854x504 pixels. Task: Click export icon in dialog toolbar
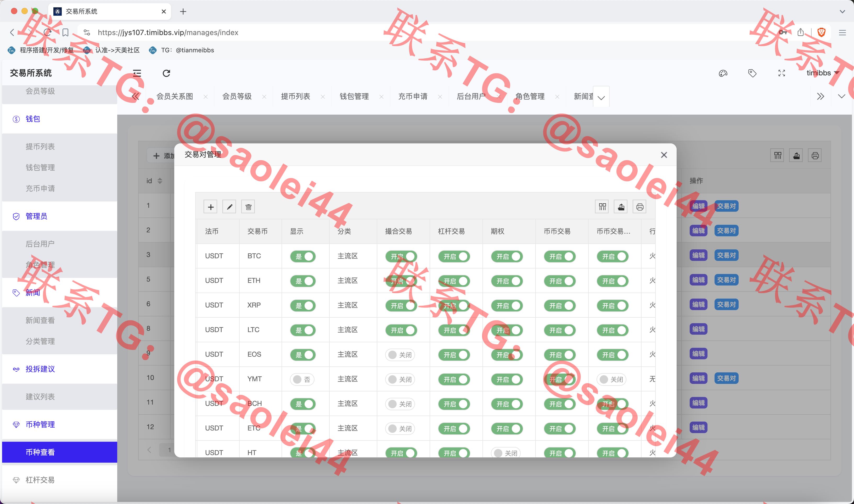click(x=621, y=207)
